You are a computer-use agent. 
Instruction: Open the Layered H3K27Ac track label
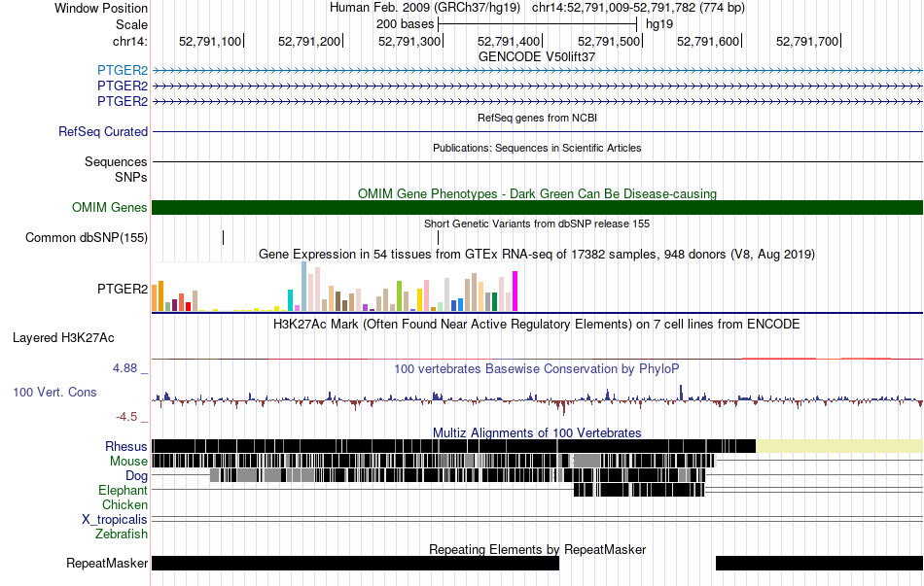(63, 337)
